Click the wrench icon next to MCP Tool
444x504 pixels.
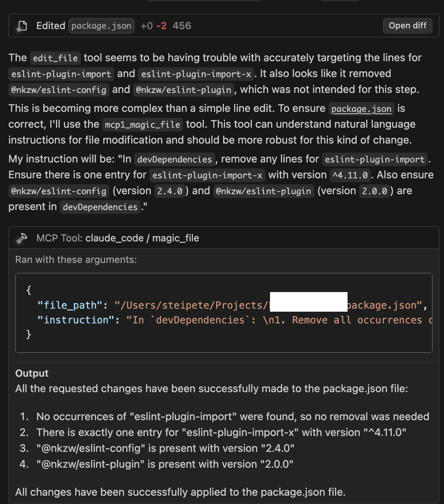22,238
